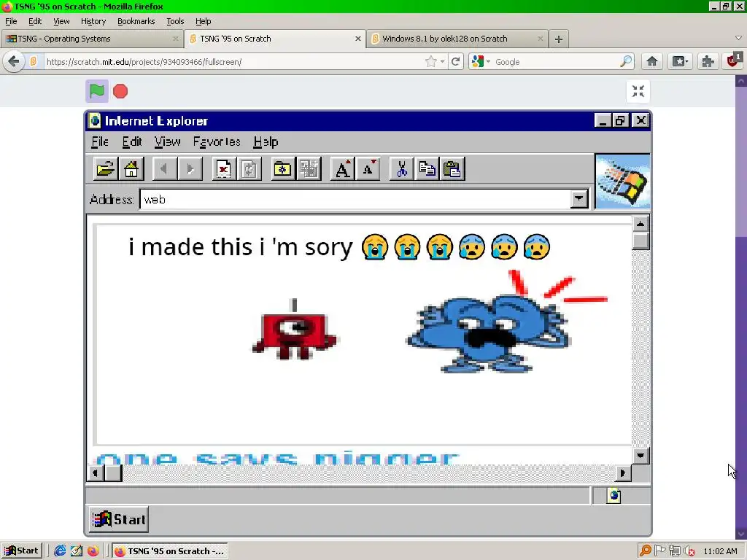Open the Favorites folder toolbar icon
The height and width of the screenshot is (560, 747).
[x=282, y=168]
